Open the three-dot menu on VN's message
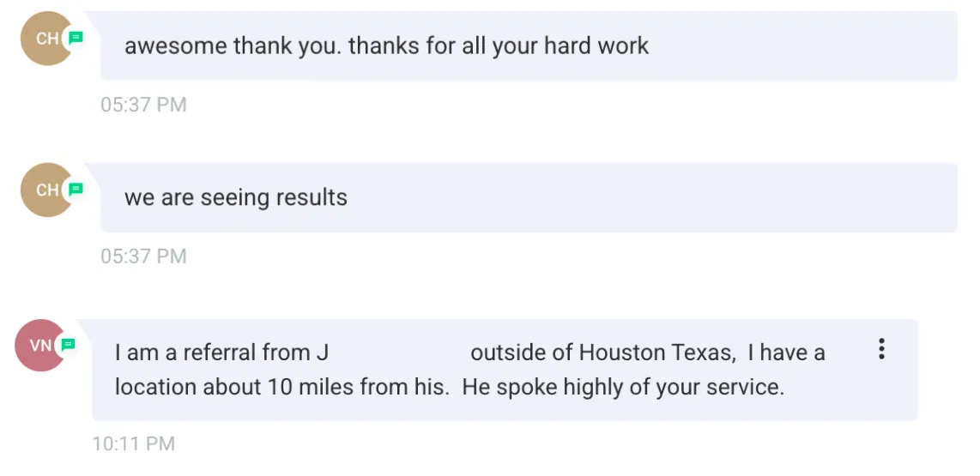 pyautogui.click(x=881, y=349)
